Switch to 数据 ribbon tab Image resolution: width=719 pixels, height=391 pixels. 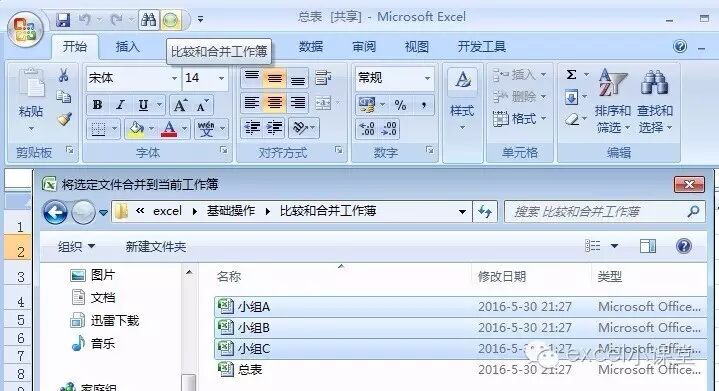pos(311,46)
